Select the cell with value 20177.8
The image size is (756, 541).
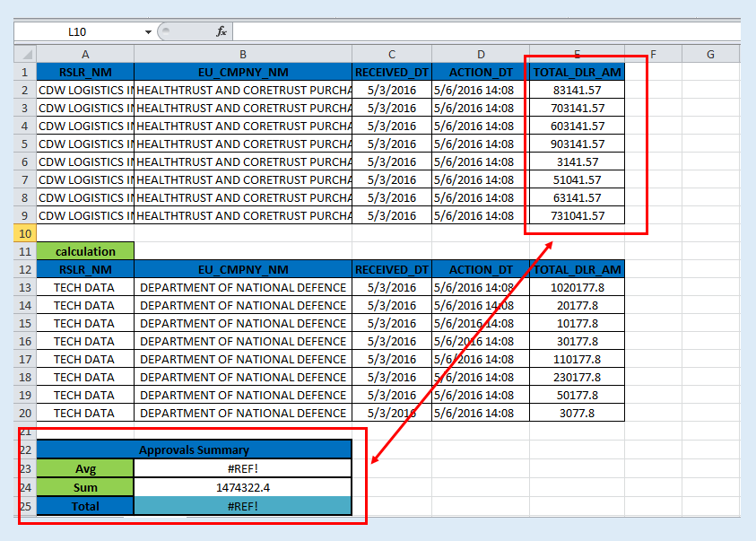578,306
